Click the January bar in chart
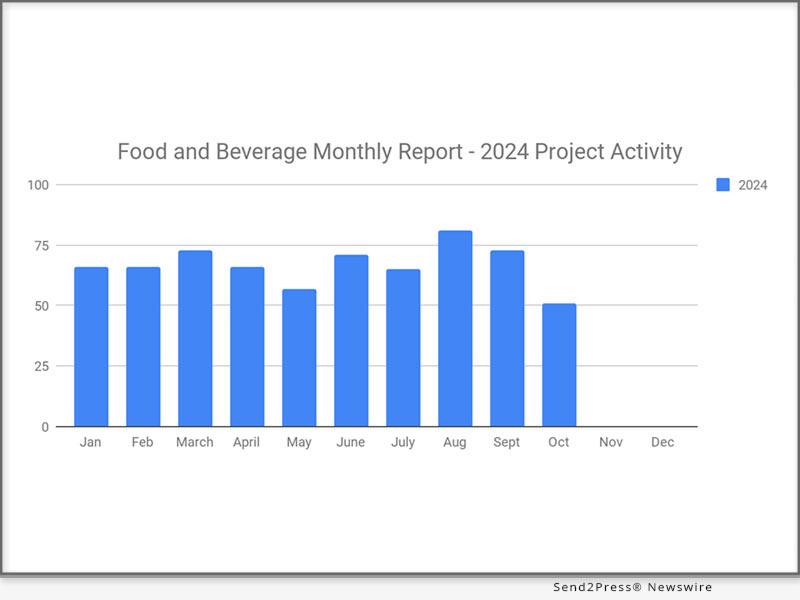The width and height of the screenshot is (800, 600). pos(91,346)
